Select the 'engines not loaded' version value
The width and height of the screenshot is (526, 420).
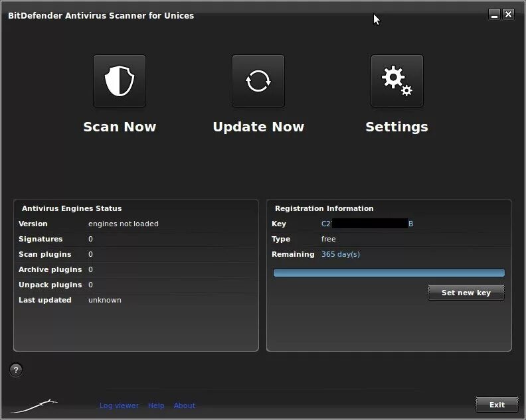click(x=123, y=224)
